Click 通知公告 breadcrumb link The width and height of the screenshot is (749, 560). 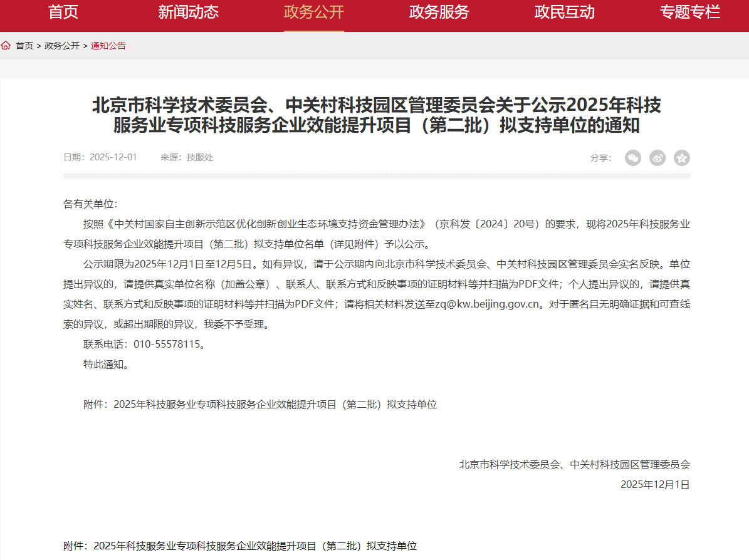(108, 46)
